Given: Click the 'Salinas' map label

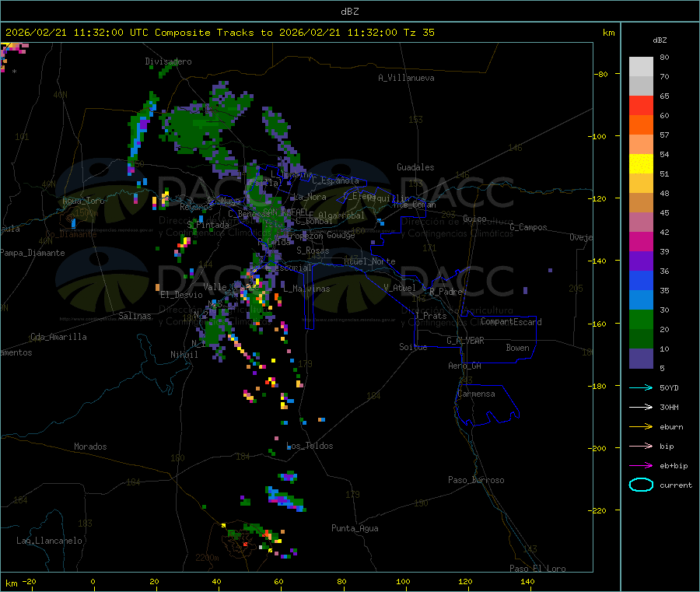Looking at the screenshot, I should pyautogui.click(x=135, y=316).
